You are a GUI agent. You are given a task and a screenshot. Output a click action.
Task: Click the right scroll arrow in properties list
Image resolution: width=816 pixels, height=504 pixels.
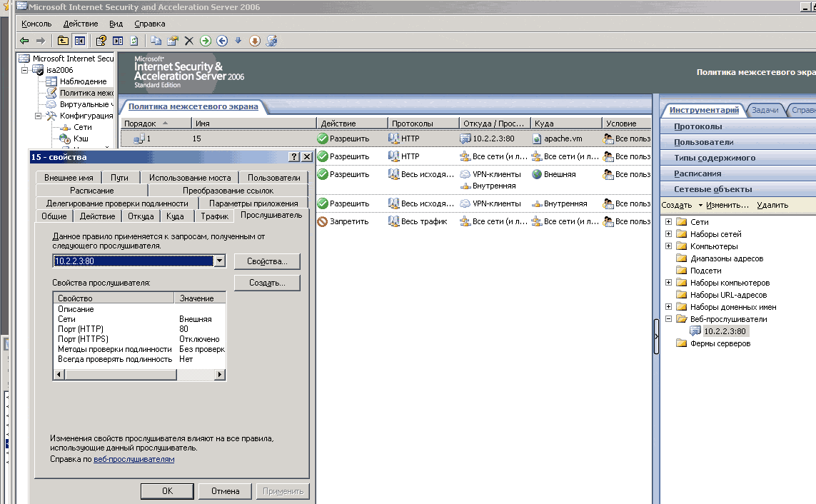(x=220, y=375)
